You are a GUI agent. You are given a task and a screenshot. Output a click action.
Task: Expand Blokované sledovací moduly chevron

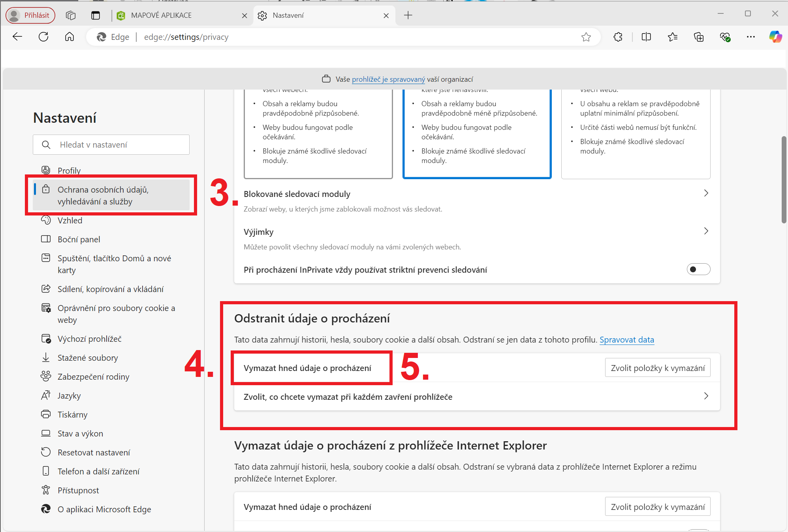click(706, 193)
